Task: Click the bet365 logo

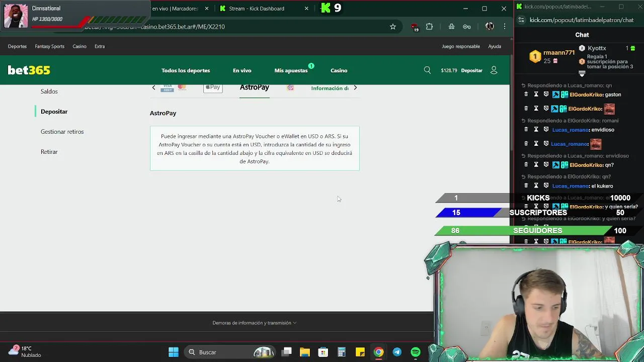Action: (x=29, y=70)
